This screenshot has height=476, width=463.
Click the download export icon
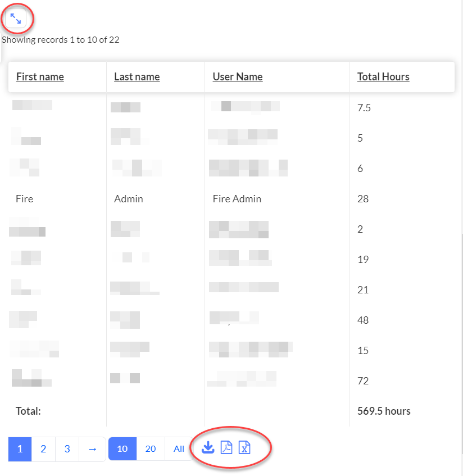pos(208,448)
